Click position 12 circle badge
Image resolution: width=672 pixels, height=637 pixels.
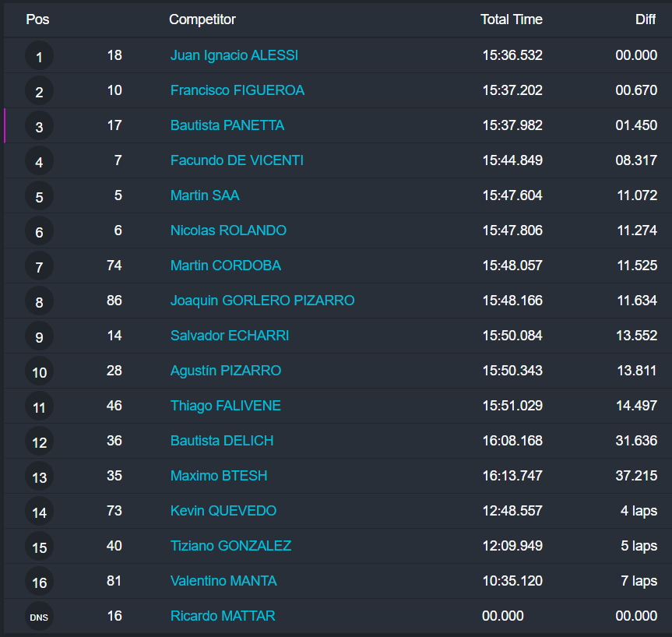coord(39,442)
